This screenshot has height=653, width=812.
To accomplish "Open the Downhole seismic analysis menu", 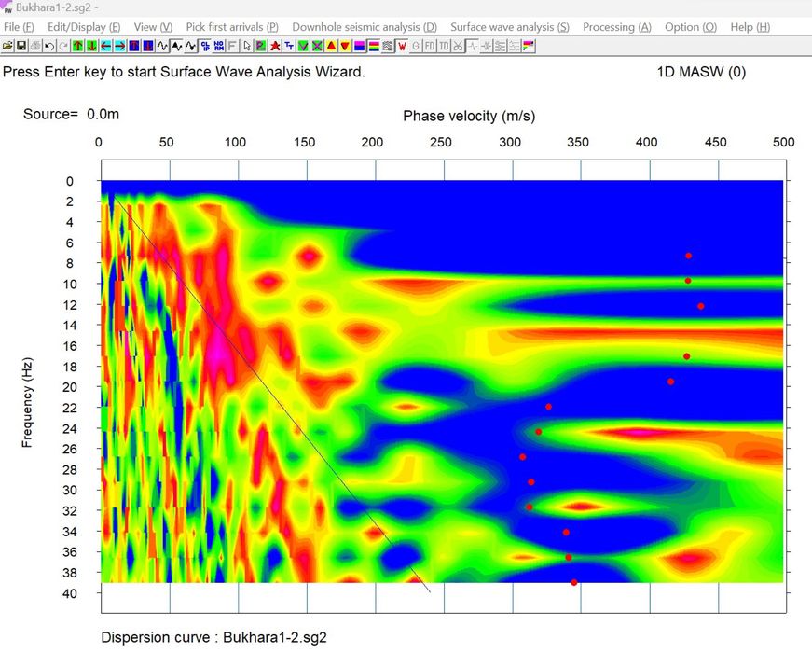I will 365,27.
